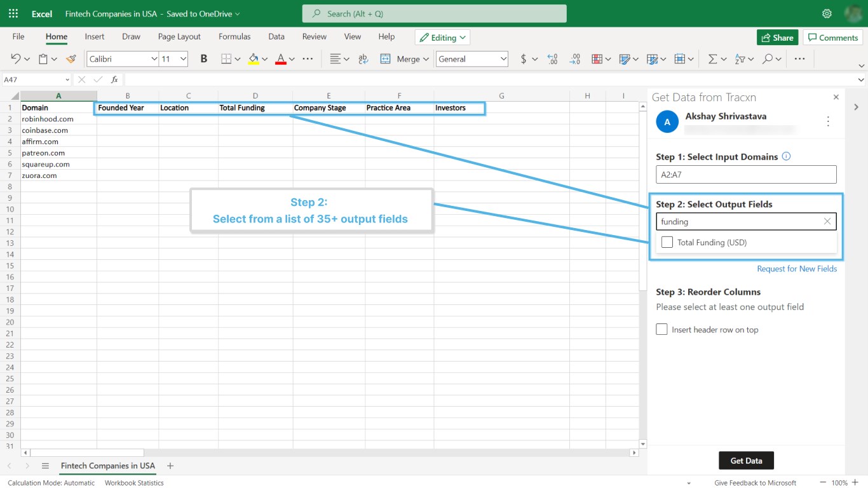This screenshot has height=488, width=868.
Task: Add a new sheet with plus icon
Action: [170, 466]
